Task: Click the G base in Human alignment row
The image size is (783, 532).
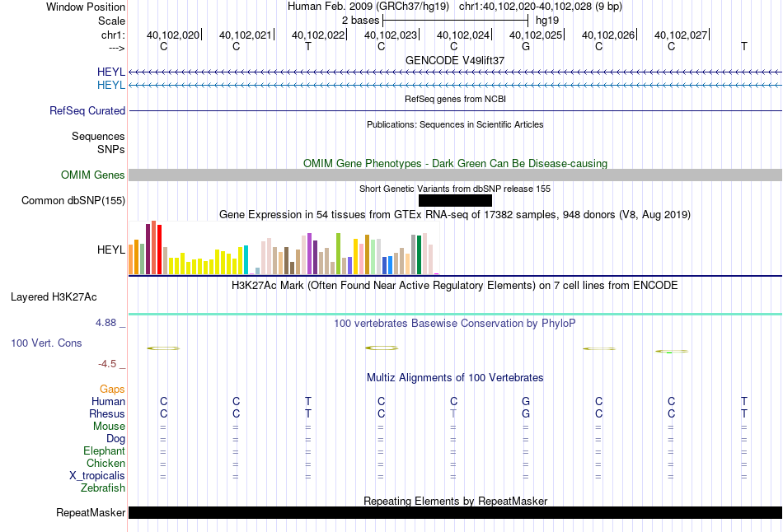Action: [526, 401]
